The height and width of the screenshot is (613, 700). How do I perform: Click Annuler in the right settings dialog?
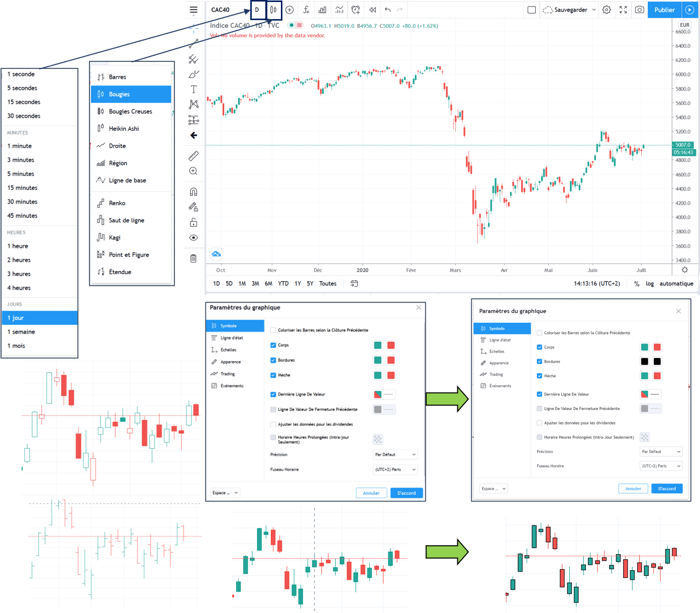click(633, 488)
